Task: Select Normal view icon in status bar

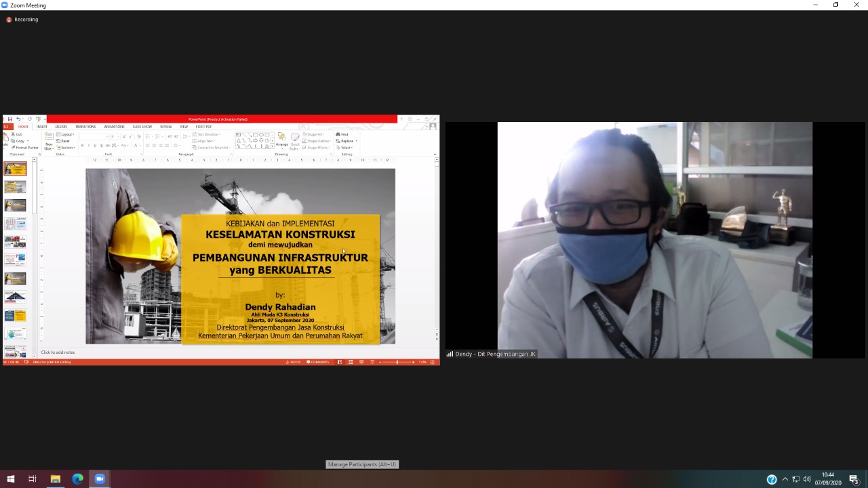Action: (340, 362)
